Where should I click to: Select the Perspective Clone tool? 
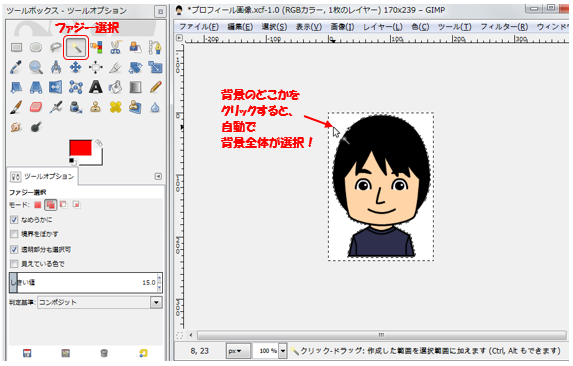coord(136,107)
